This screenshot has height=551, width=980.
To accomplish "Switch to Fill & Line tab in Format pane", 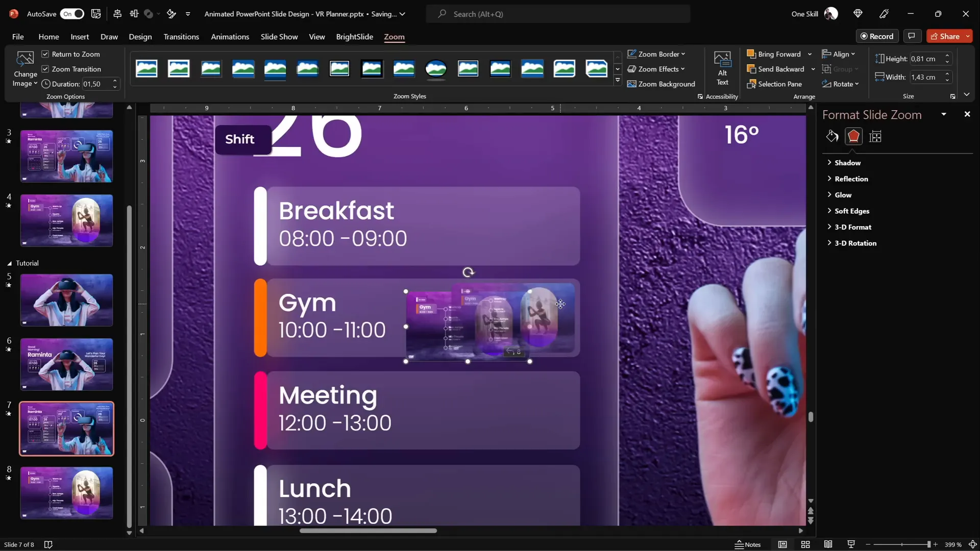I will (832, 136).
